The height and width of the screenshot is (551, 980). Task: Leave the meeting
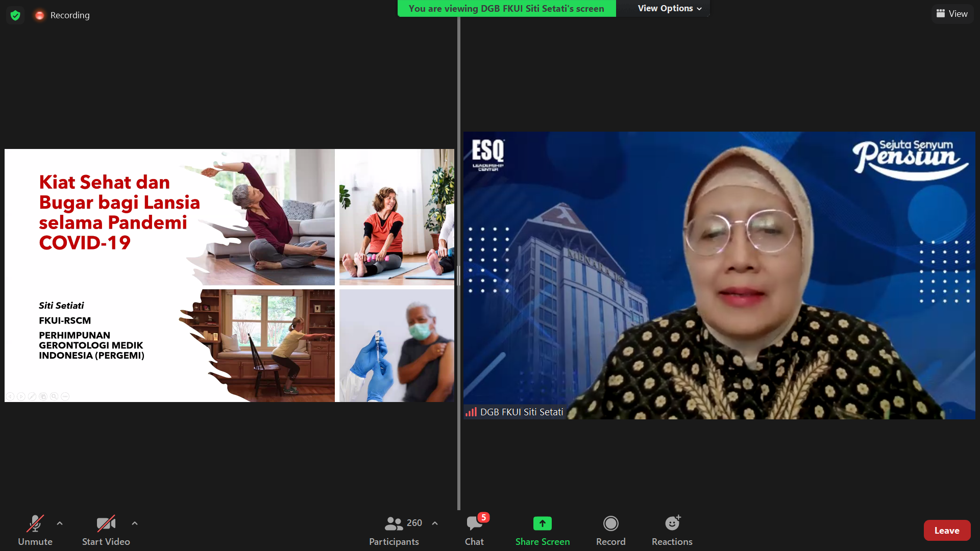point(946,531)
